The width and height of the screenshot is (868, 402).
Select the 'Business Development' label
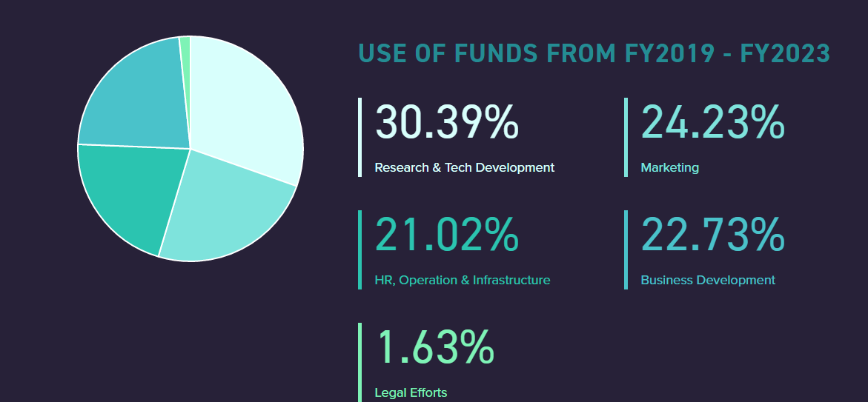click(708, 280)
